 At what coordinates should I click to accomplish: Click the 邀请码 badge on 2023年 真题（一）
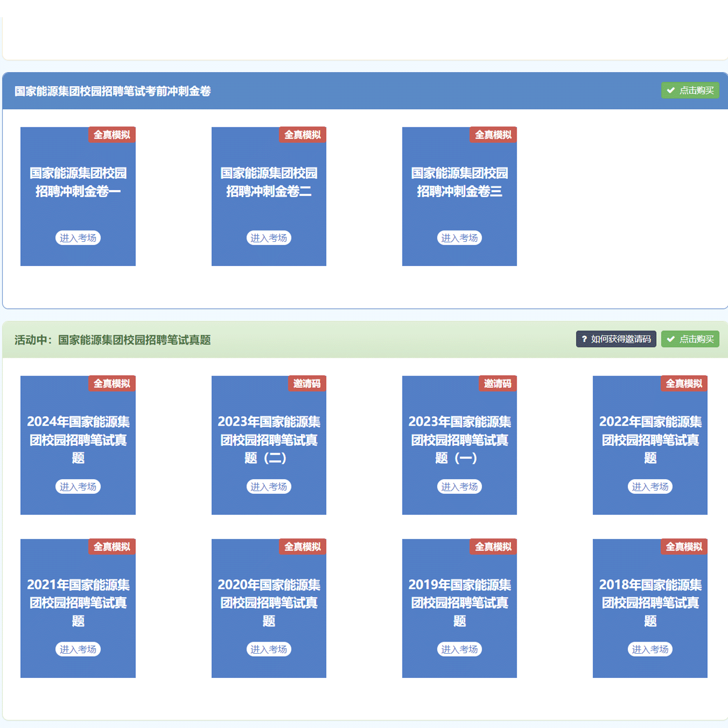(498, 384)
